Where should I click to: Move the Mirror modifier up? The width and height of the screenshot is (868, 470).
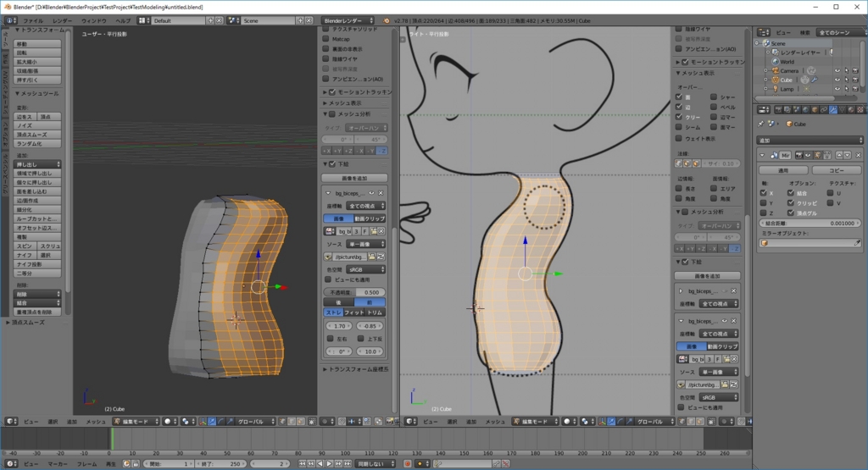click(x=839, y=155)
